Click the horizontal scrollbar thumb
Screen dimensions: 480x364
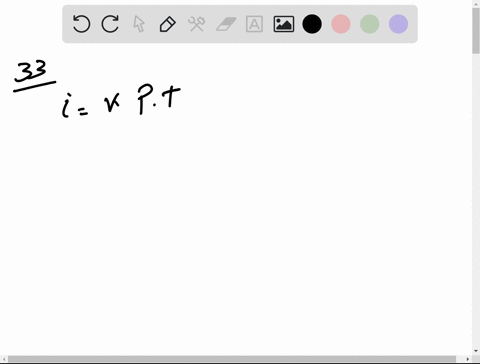tap(232, 359)
